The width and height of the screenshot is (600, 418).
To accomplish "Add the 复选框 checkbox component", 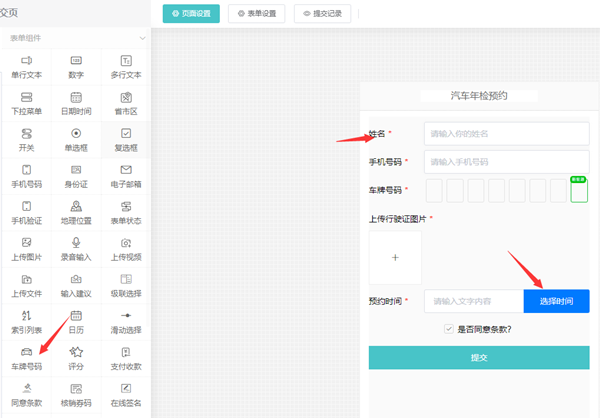I will tap(126, 140).
